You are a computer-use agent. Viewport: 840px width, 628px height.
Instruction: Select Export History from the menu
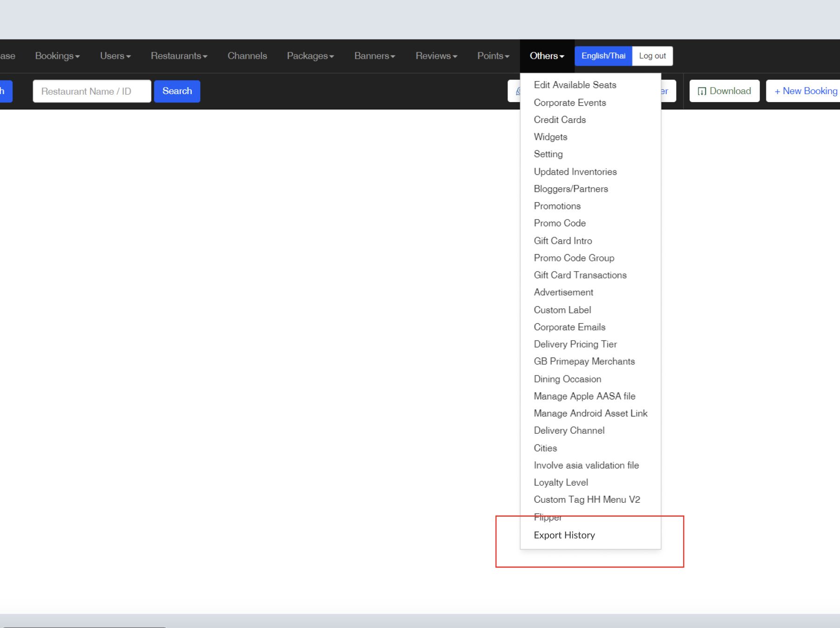pyautogui.click(x=564, y=535)
